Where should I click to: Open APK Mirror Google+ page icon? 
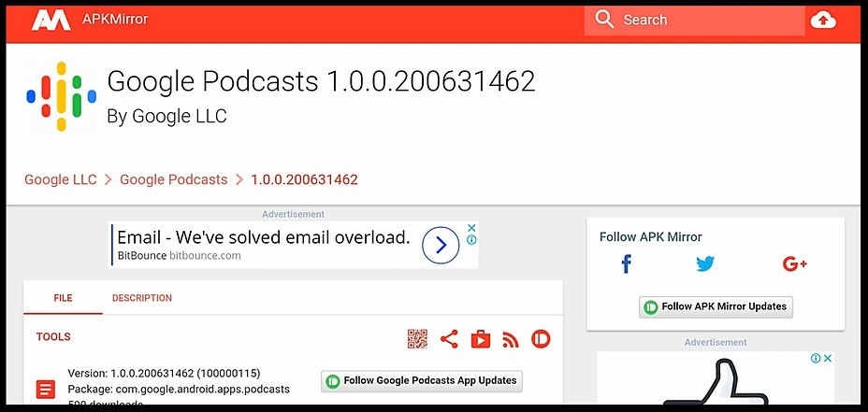[795, 264]
